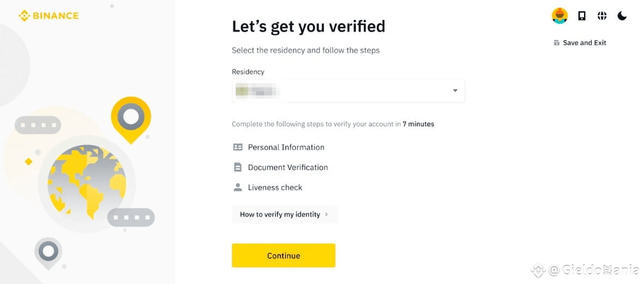The width and height of the screenshot is (644, 284).
Task: Toggle dark mode with moon icon
Action: tap(622, 16)
